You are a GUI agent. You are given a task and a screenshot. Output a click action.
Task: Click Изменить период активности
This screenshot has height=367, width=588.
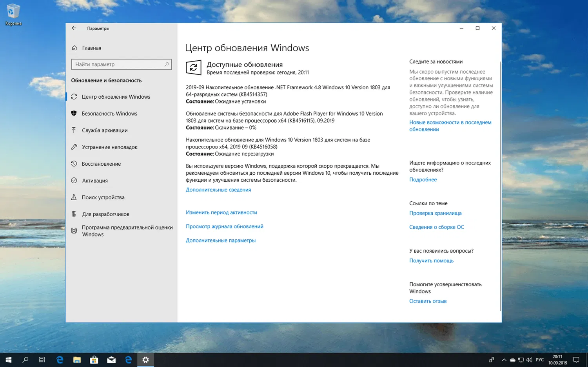click(x=221, y=212)
